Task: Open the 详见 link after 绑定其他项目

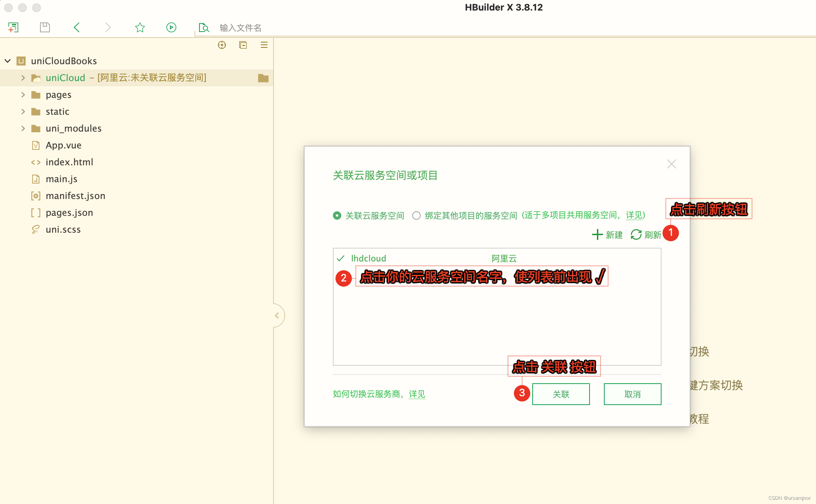Action: coord(634,215)
